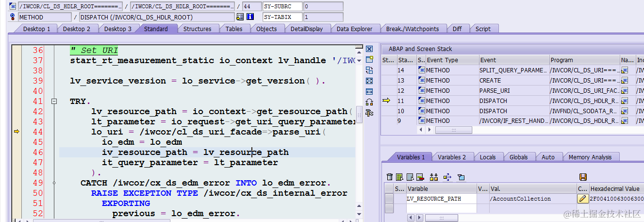Click the orange save disk icon
The width and height of the screenshot is (644, 222).
(583, 177)
